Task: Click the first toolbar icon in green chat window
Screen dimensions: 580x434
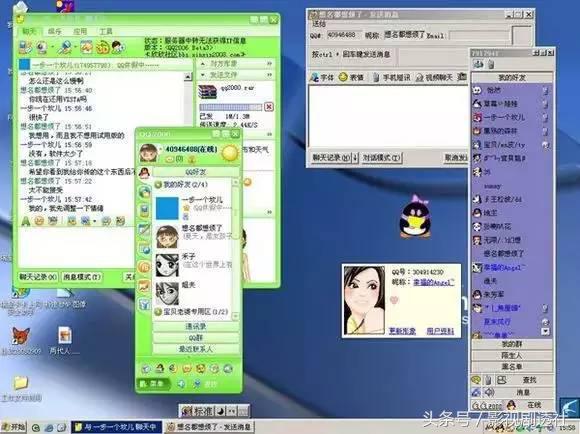Action: coord(26,47)
